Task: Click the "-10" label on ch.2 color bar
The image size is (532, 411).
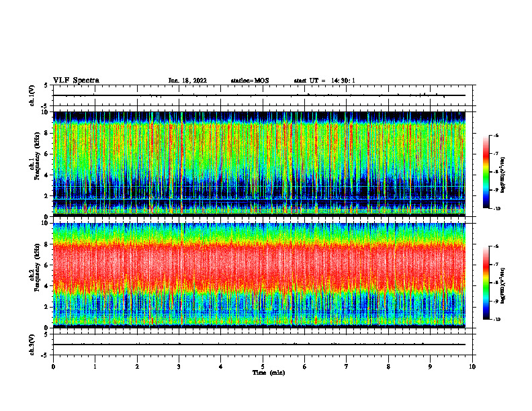Action: point(497,320)
